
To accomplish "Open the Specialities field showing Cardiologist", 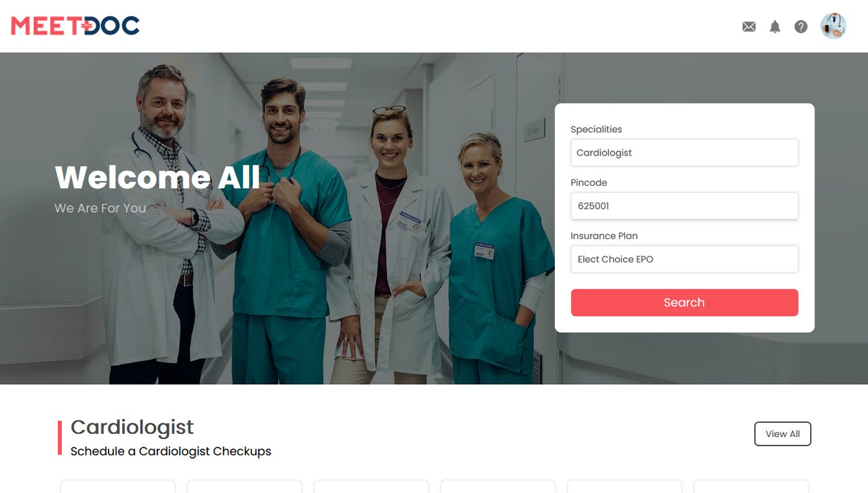I will 684,153.
